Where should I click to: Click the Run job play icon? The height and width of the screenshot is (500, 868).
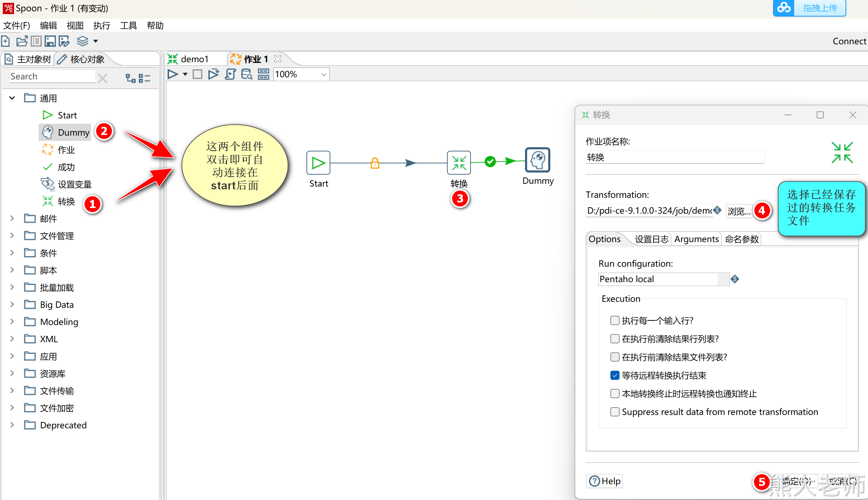[173, 74]
